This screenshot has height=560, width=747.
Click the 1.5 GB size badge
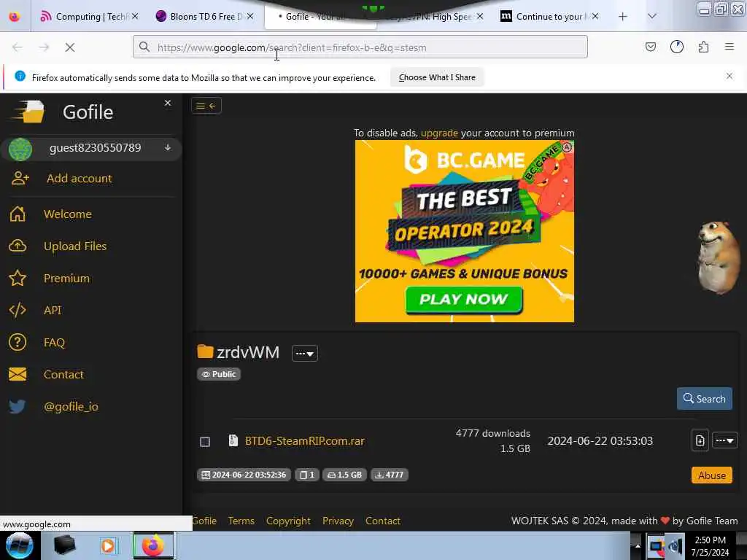tap(344, 475)
